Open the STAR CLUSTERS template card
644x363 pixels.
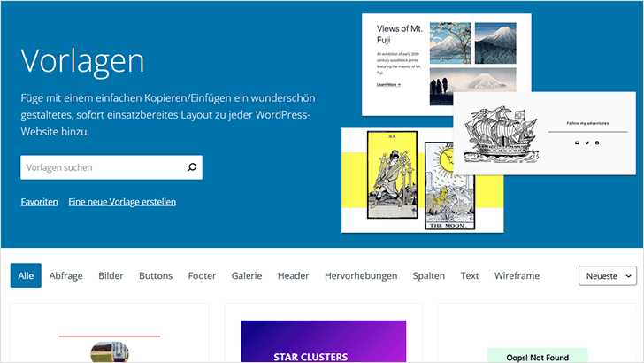coord(323,334)
